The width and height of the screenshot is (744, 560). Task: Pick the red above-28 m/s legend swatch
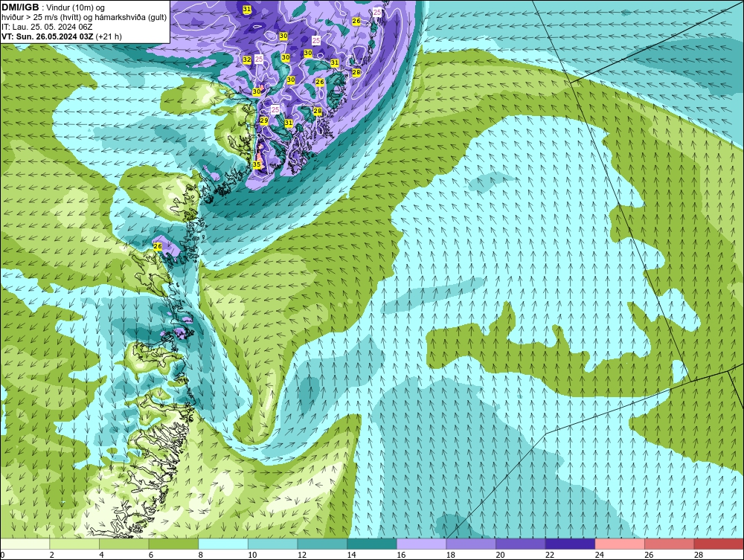[719, 544]
